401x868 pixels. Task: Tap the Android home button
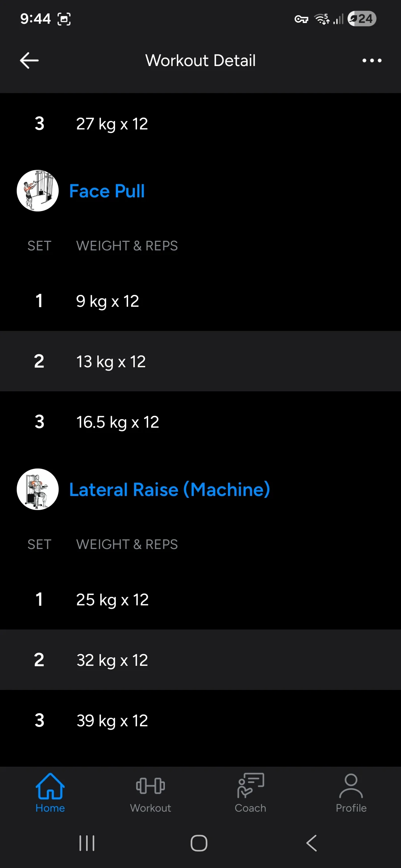click(199, 843)
